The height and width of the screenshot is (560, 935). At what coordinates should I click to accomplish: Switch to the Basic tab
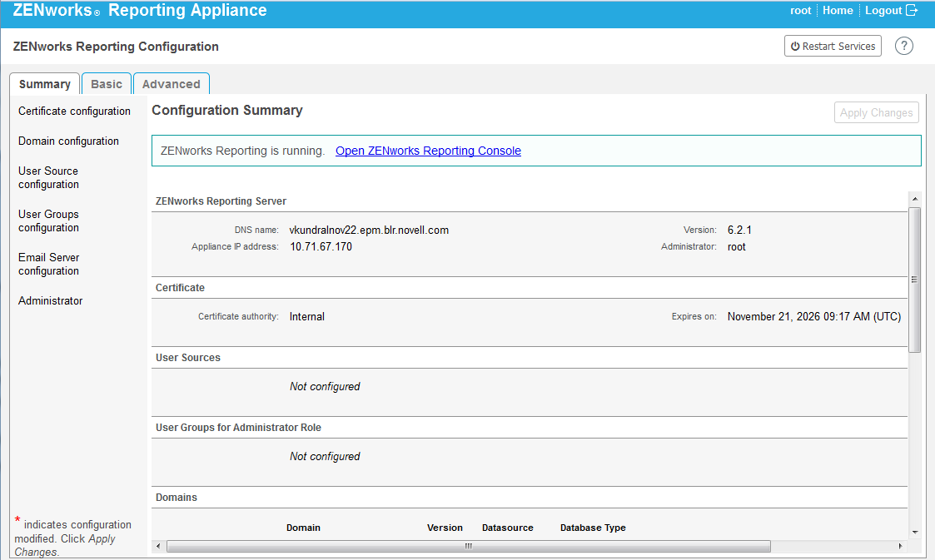pos(107,84)
